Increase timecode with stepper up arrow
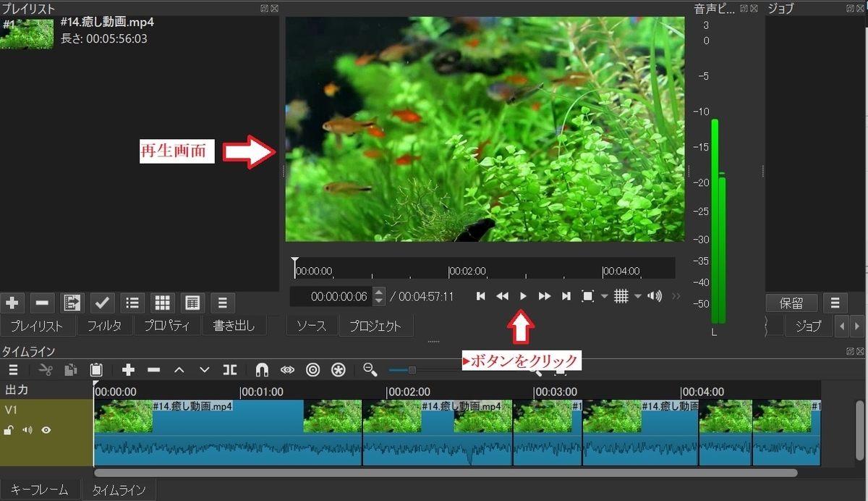Screen dimensions: 868x501 coord(378,292)
